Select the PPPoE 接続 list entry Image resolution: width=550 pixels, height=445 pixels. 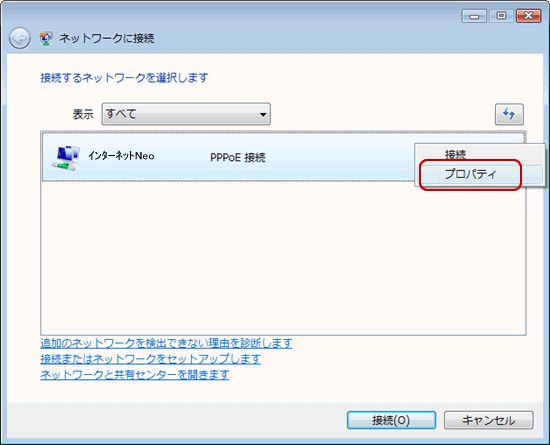238,157
